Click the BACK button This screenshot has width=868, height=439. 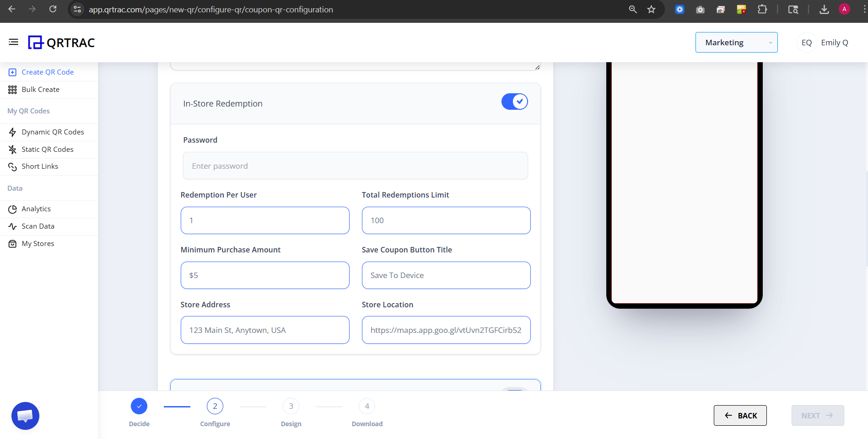click(740, 415)
